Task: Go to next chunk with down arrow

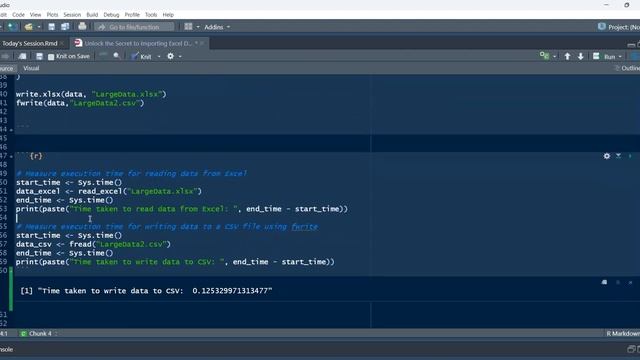Action: click(580, 56)
